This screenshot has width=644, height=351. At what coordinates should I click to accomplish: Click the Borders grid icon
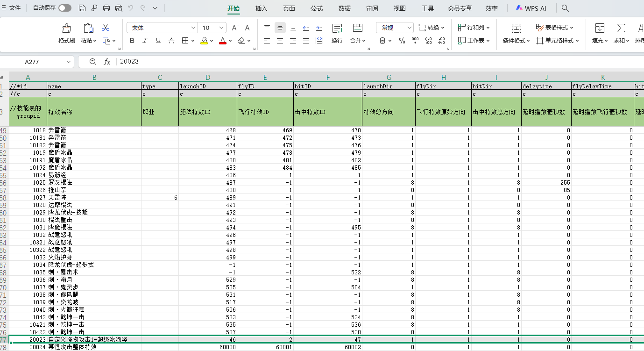click(x=185, y=41)
